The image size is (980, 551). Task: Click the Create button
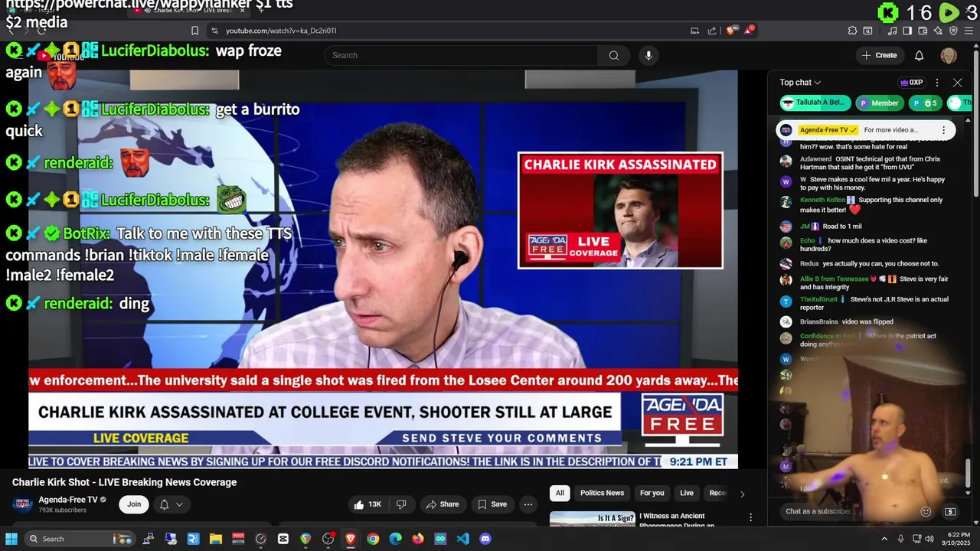879,55
